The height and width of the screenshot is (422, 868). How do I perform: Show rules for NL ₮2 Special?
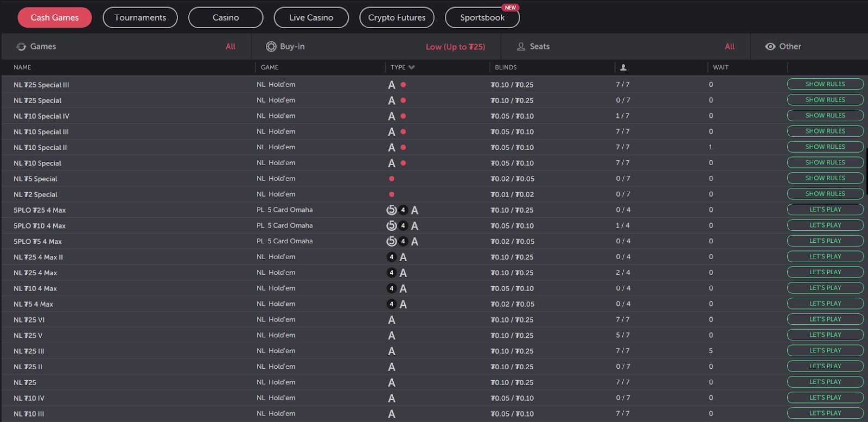[x=825, y=194]
